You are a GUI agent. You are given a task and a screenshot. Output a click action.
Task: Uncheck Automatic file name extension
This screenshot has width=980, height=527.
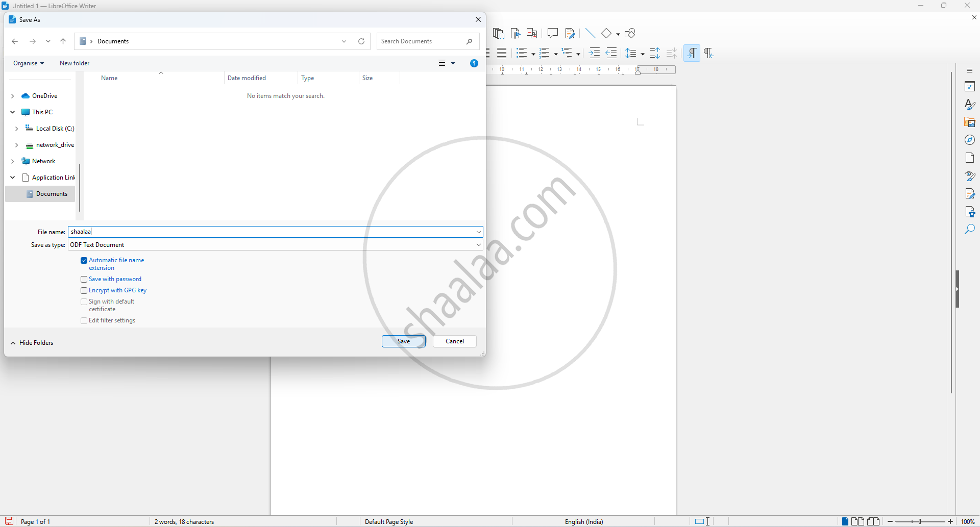coord(84,261)
